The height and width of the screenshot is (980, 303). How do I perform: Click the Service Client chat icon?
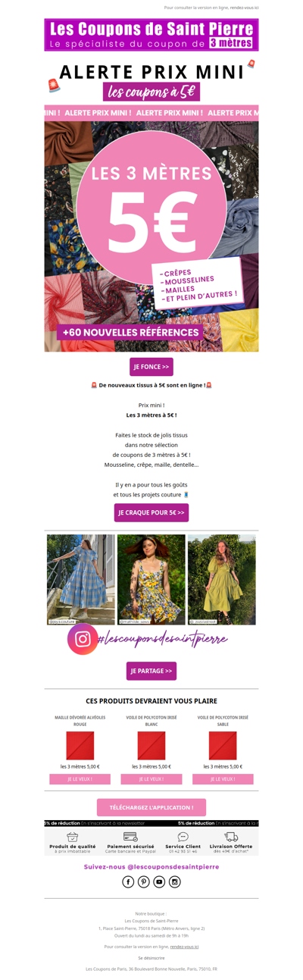tap(183, 837)
